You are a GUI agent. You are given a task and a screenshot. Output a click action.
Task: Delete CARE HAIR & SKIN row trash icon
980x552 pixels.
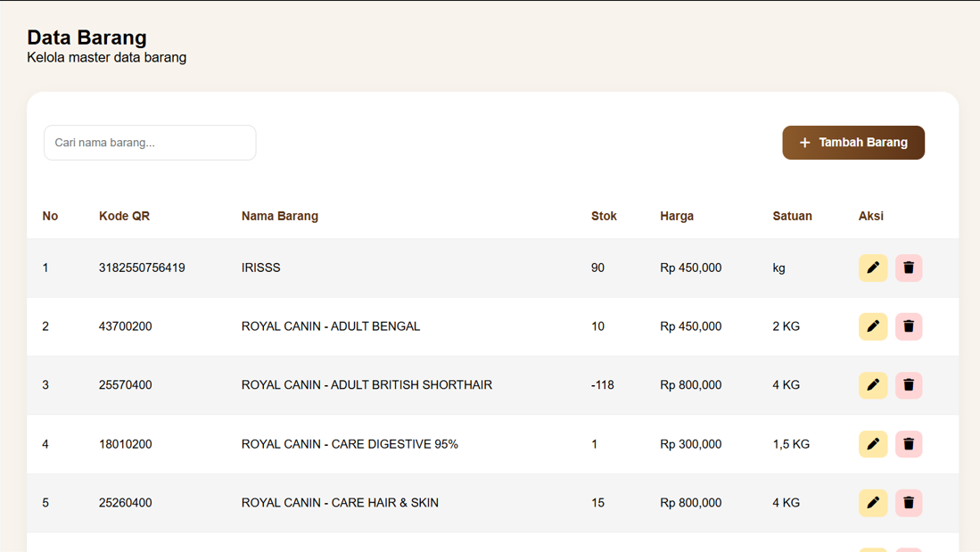click(909, 503)
